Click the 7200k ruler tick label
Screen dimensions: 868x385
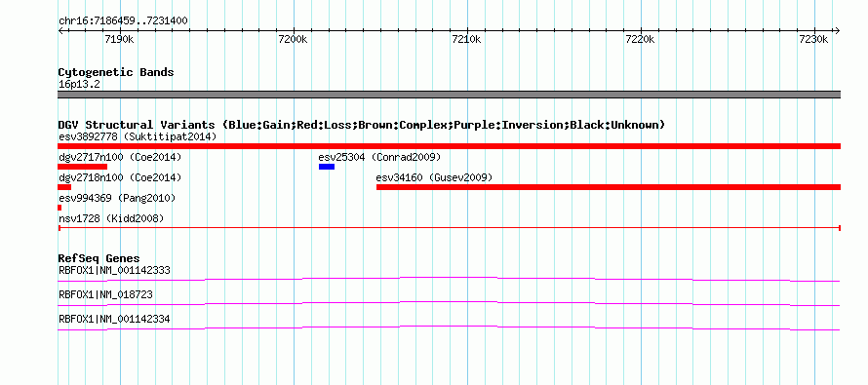[x=294, y=39]
